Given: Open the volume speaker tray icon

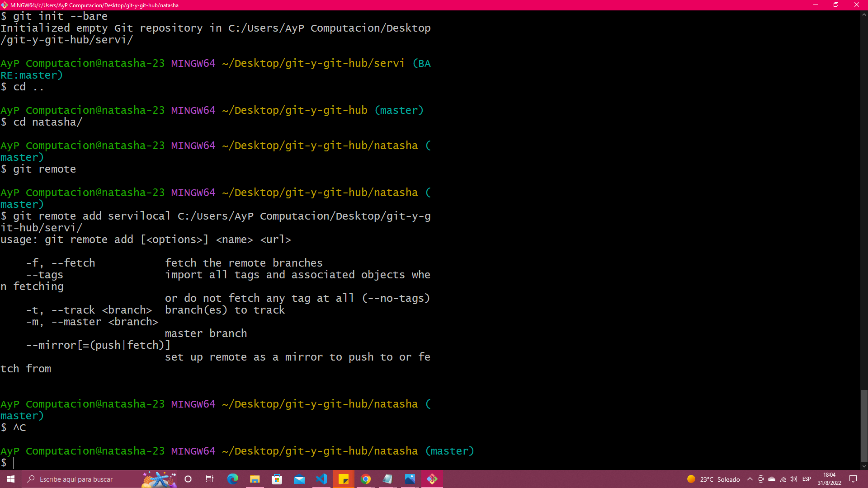Looking at the screenshot, I should (x=793, y=479).
